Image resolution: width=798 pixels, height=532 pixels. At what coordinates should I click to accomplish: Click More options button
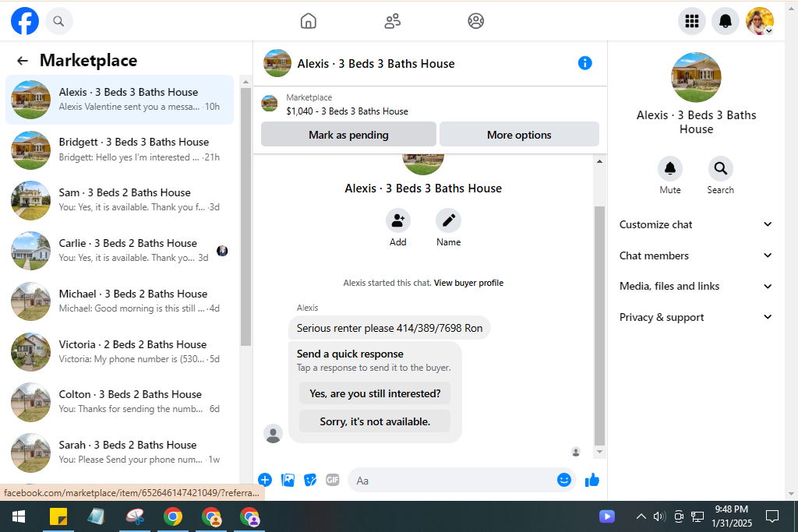click(519, 135)
